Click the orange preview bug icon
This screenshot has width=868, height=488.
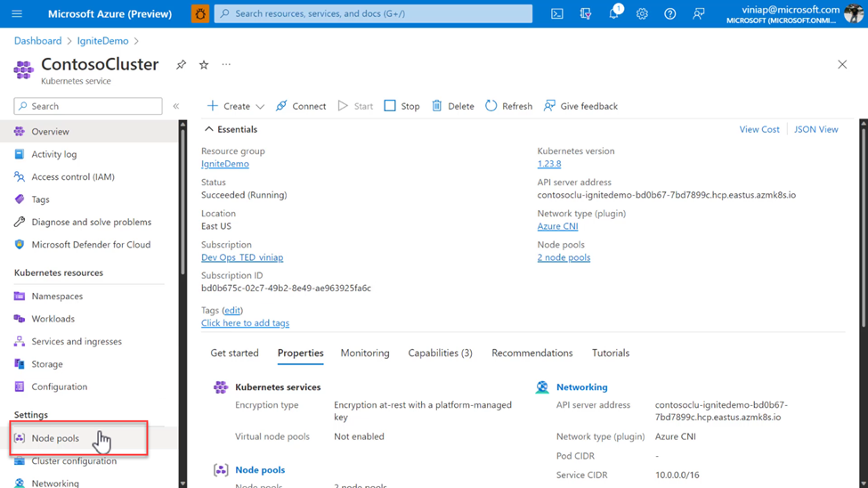click(199, 13)
